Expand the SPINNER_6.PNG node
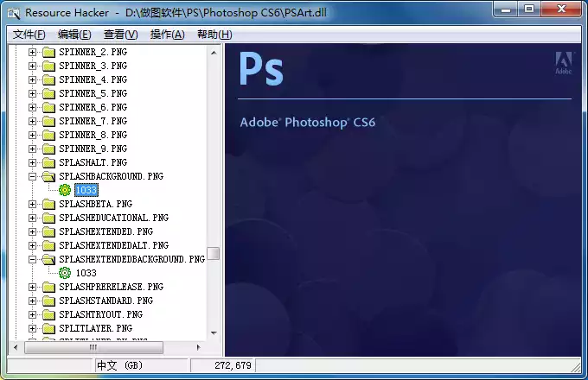Image resolution: width=588 pixels, height=380 pixels. click(32, 107)
